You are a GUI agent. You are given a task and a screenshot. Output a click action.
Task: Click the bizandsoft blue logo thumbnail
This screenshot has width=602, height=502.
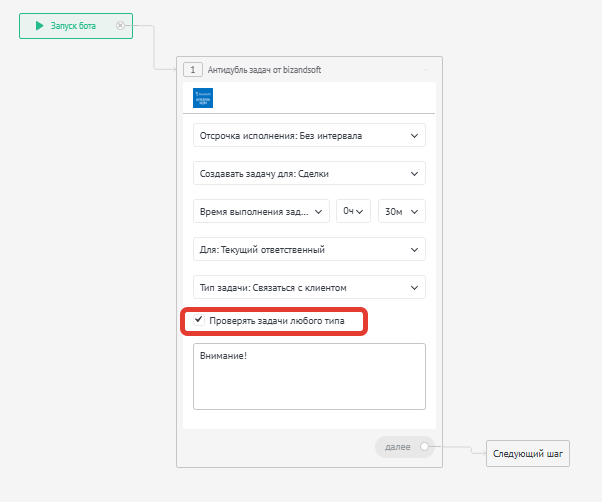click(x=203, y=98)
